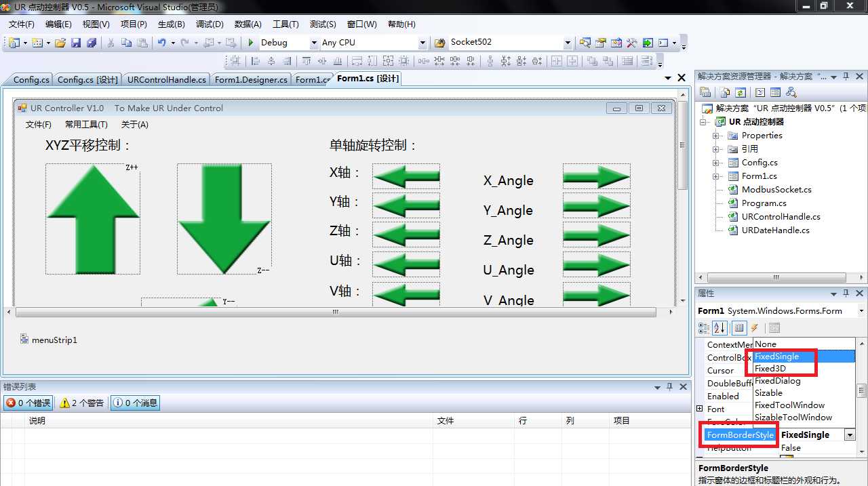This screenshot has height=486, width=868.
Task: Toggle Show All Files in Solution Explorer
Action: coord(726,92)
